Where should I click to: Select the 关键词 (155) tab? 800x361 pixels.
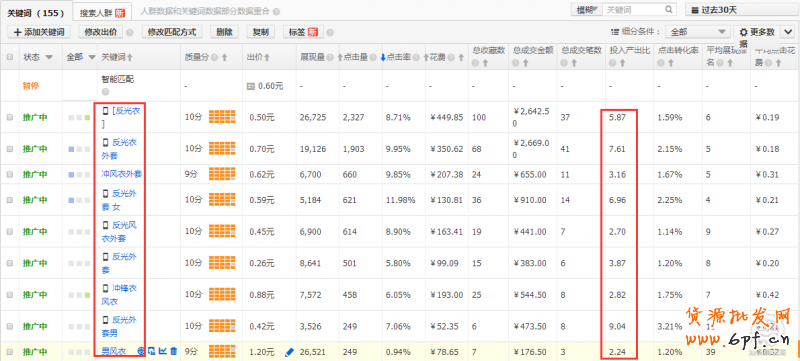[36, 11]
